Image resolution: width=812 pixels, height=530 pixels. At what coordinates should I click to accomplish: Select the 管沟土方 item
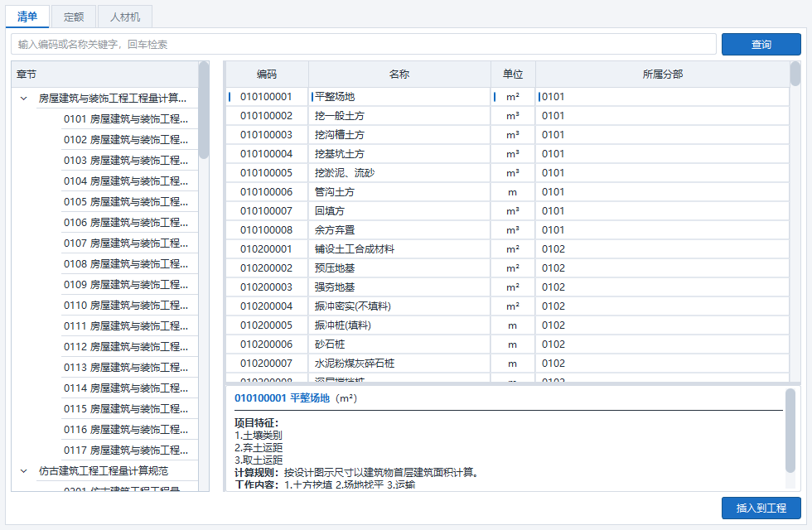point(335,192)
